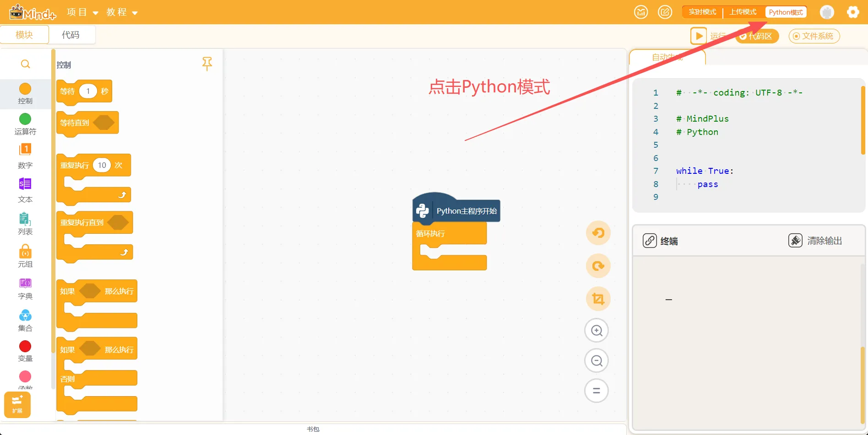
Task: Click the redo button on the canvas
Action: (x=598, y=266)
